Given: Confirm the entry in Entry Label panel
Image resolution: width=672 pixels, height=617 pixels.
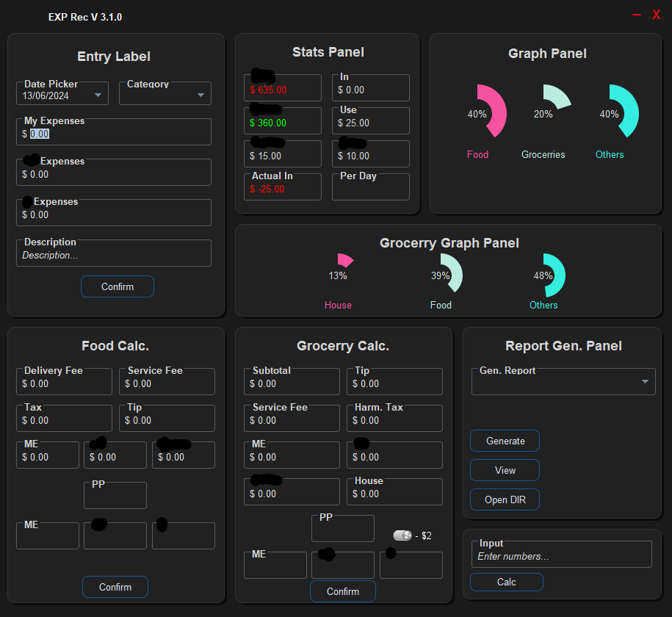Looking at the screenshot, I should pos(117,286).
